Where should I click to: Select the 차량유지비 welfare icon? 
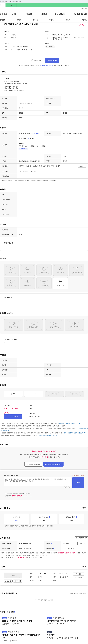coord(44,270)
